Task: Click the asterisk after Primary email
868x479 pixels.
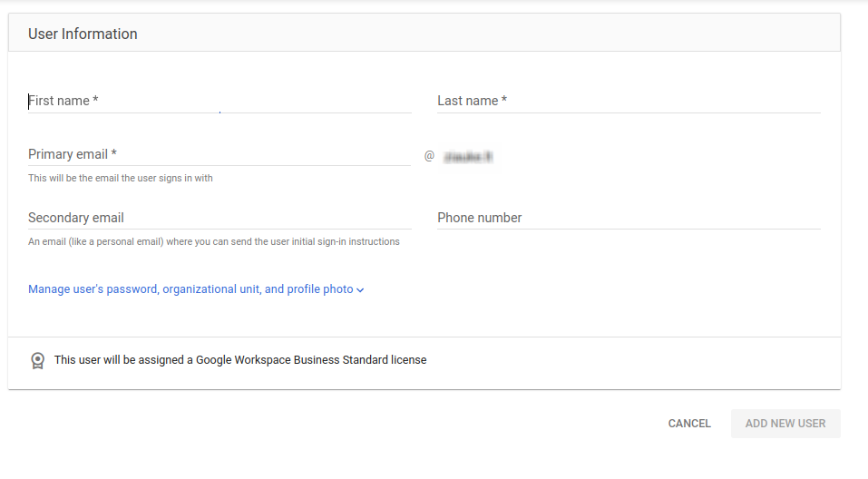Action: 114,153
